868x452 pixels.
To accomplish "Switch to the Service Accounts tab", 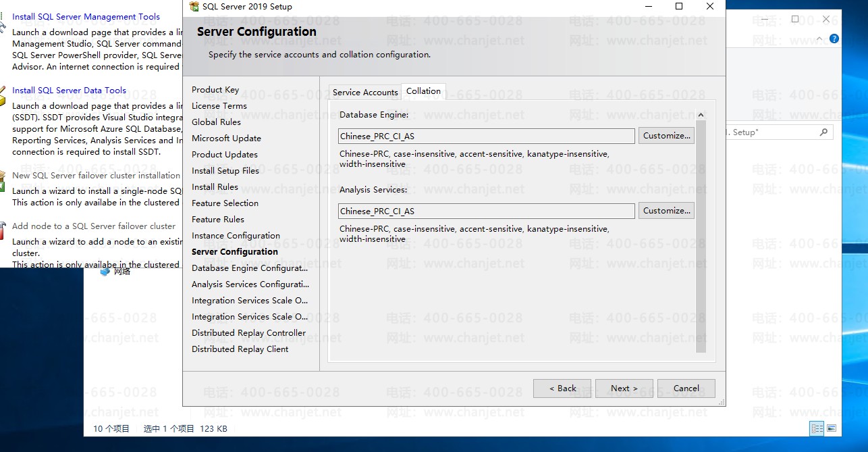I will tap(365, 92).
